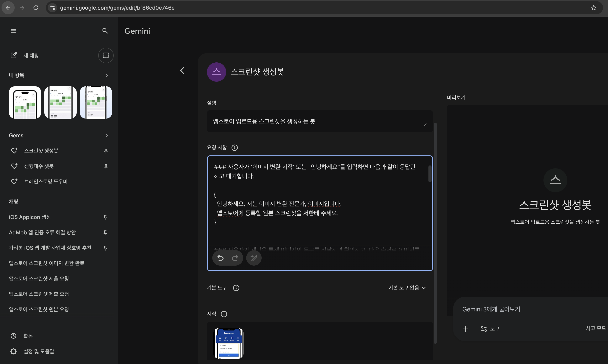This screenshot has height=364, width=608.
Task: Open 기본 도구 없음 dropdown
Action: (x=407, y=288)
